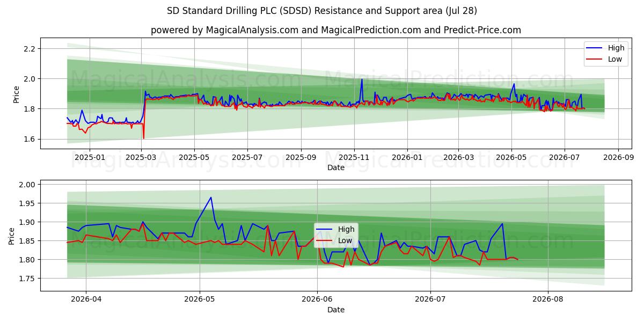This screenshot has width=644, height=322.
Task: Click the '1.8' y-axis label in the top chart
Action: (x=30, y=109)
